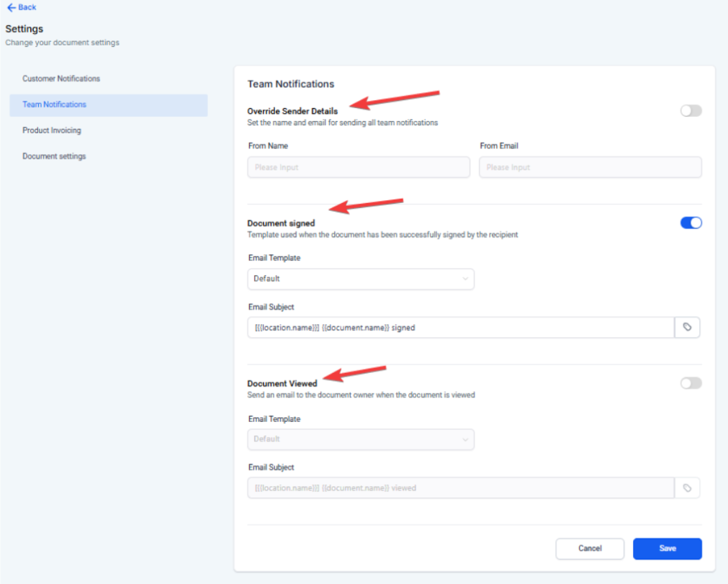The width and height of the screenshot is (728, 584).
Task: Focus the From Name input field
Action: click(x=358, y=168)
